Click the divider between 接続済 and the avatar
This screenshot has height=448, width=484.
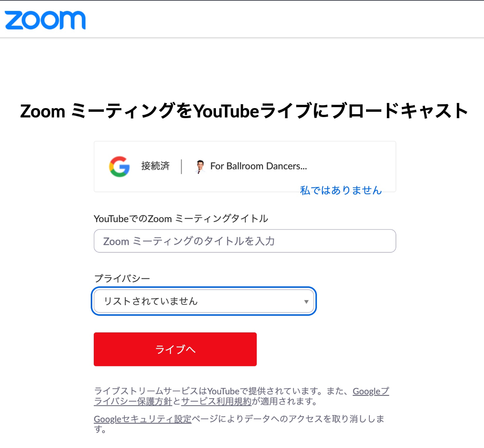(x=181, y=167)
